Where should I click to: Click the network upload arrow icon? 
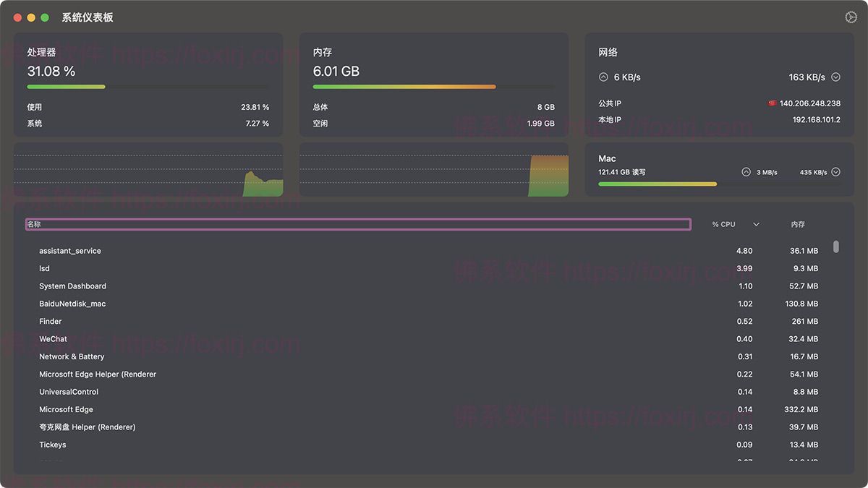click(603, 77)
